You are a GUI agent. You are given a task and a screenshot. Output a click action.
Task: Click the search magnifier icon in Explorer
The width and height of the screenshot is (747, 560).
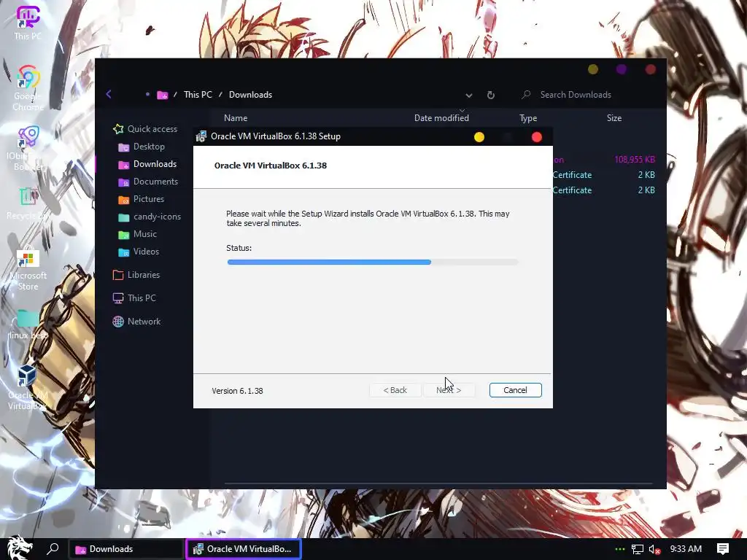[x=526, y=94]
